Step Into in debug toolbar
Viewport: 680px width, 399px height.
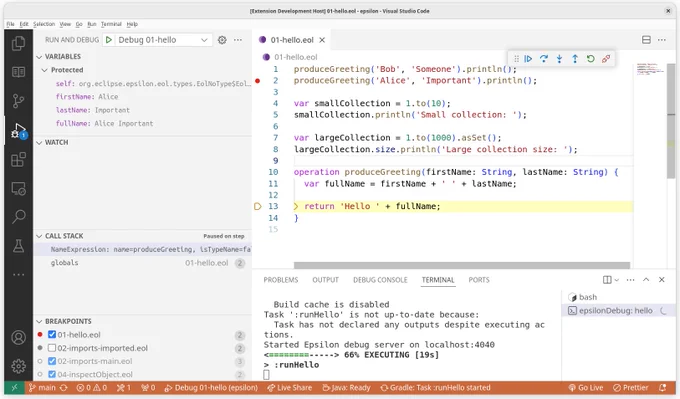tap(559, 59)
